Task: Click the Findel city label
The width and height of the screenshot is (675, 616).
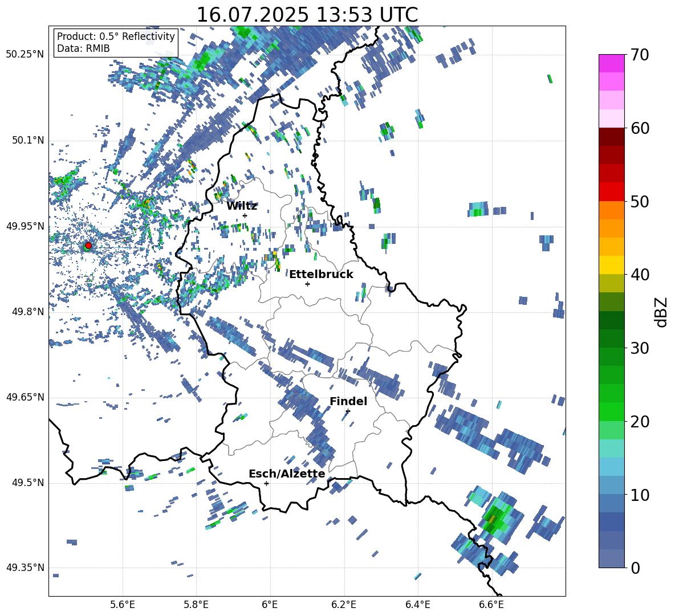Action: (348, 401)
